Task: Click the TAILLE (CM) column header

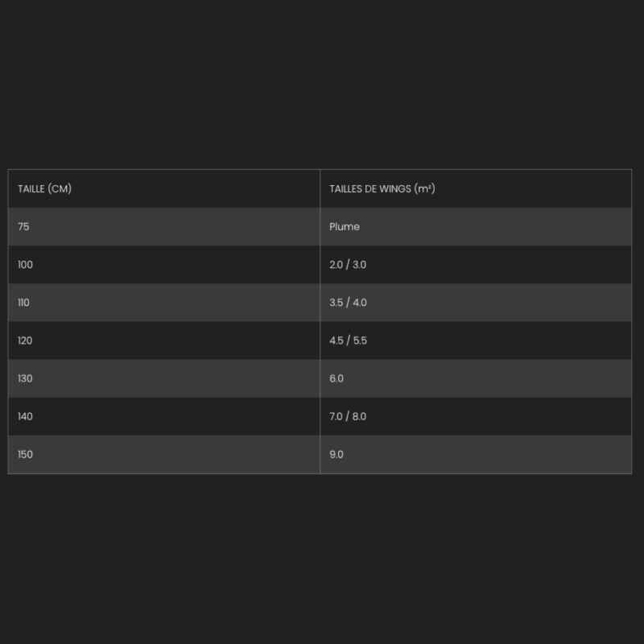Action: [x=45, y=189]
